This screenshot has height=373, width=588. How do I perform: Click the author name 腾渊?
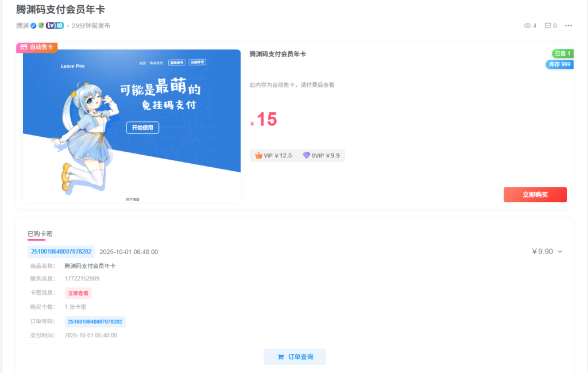22,26
